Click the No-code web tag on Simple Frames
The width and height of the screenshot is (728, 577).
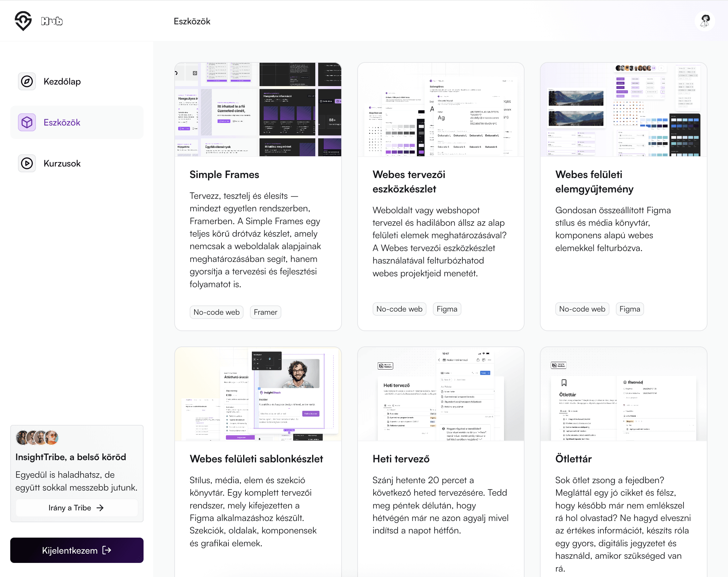pos(216,312)
